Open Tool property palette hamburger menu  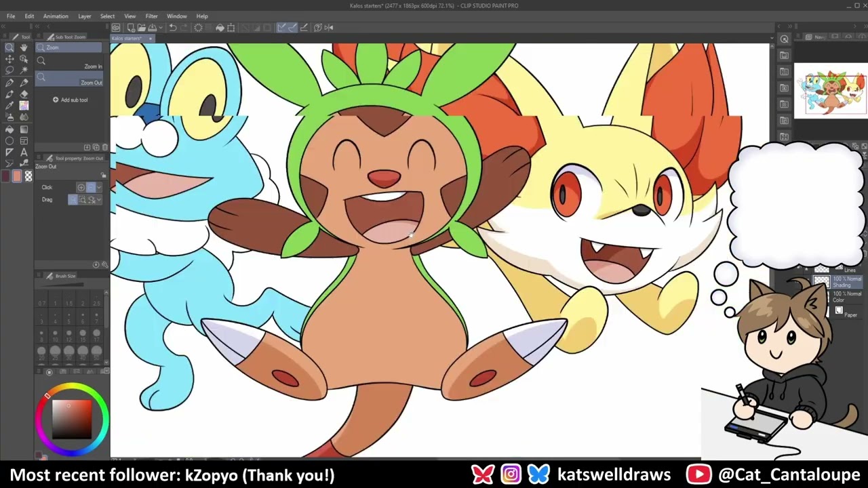[x=39, y=157]
